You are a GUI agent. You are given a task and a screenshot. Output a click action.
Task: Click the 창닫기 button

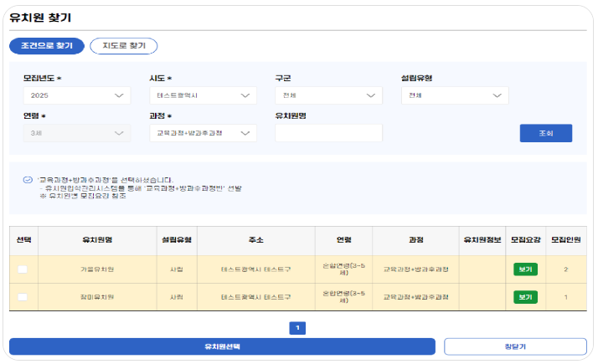click(515, 346)
